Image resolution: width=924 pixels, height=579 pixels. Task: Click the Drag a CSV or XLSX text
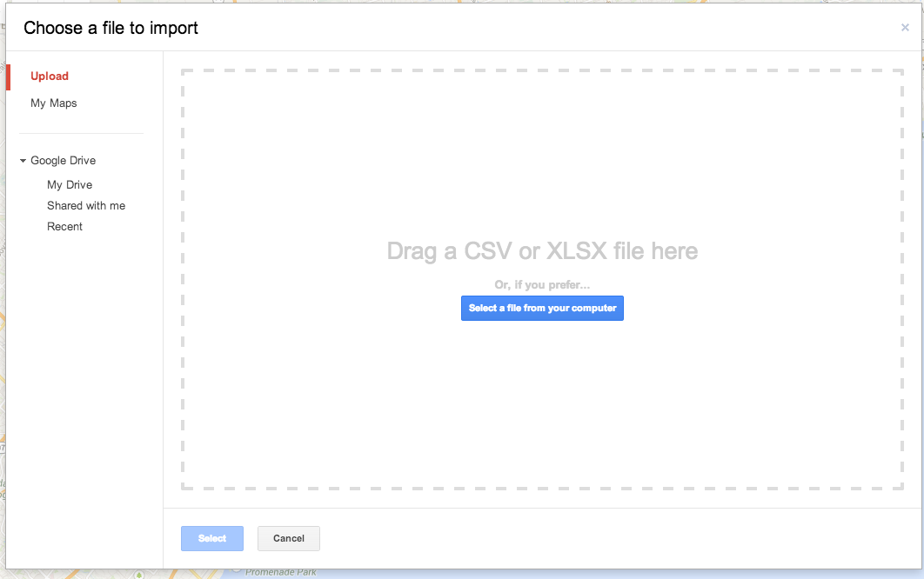pos(542,252)
